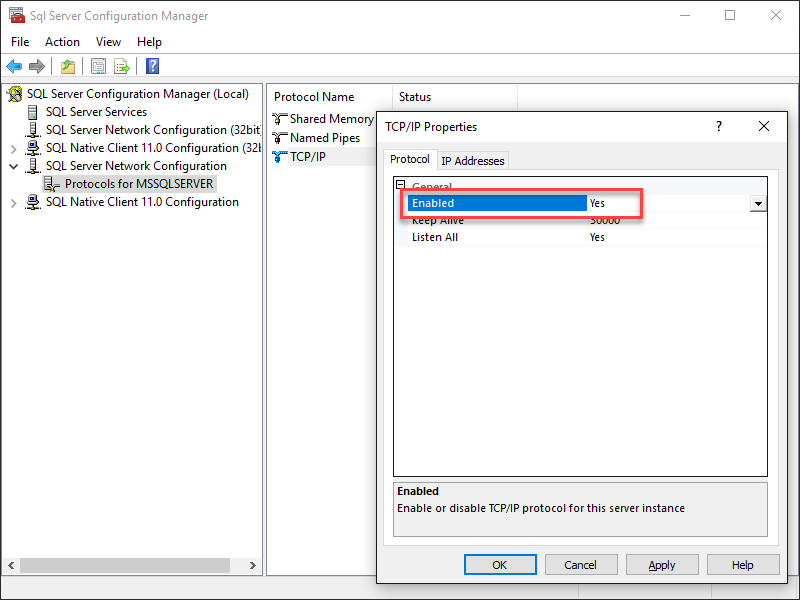Click the Native Client 11.0 (32bit) icon
The height and width of the screenshot is (600, 800).
pos(33,148)
